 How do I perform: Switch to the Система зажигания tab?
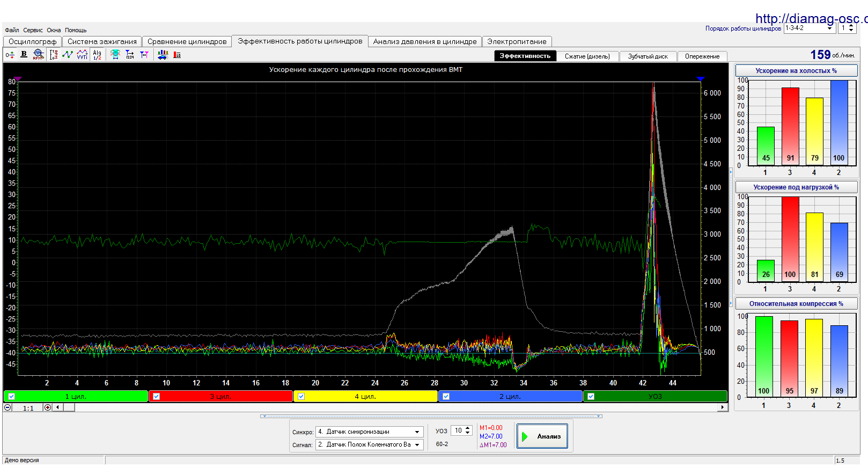point(102,41)
